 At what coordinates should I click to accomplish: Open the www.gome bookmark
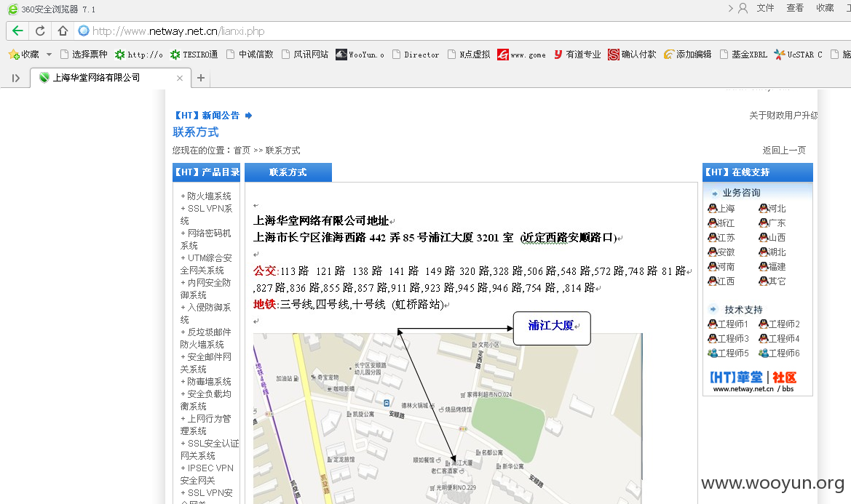coord(521,55)
